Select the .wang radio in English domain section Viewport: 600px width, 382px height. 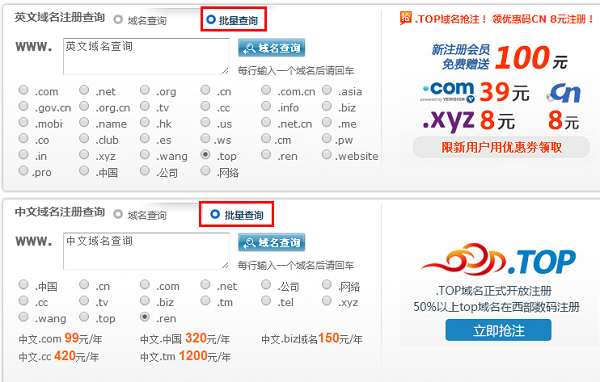(x=145, y=154)
